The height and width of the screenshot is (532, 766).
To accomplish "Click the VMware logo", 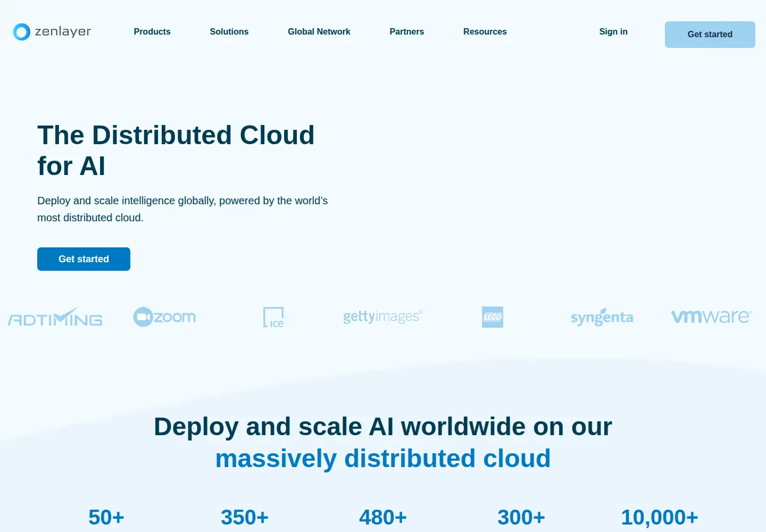I will (x=712, y=317).
